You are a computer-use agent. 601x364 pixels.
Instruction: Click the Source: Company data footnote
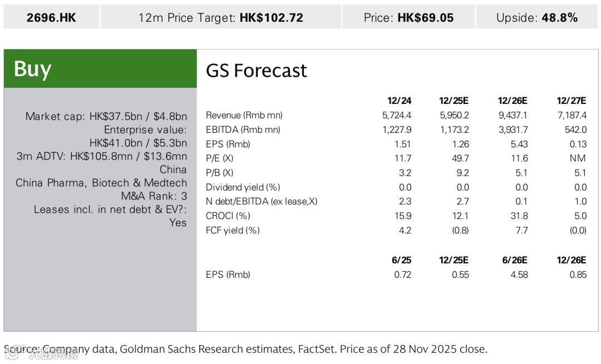tap(245, 349)
